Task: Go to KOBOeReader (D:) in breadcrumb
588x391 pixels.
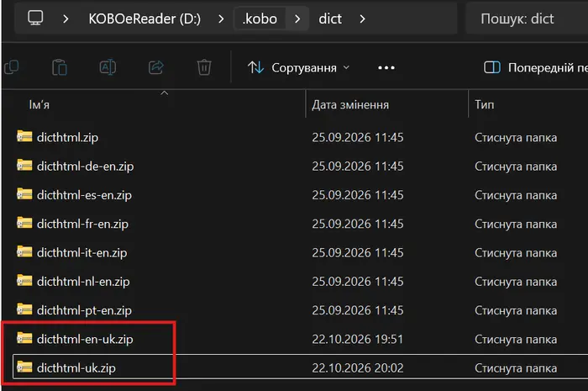Action: tap(144, 18)
